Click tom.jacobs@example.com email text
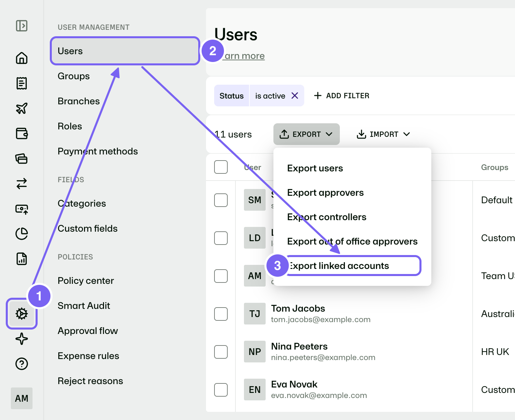 click(321, 320)
